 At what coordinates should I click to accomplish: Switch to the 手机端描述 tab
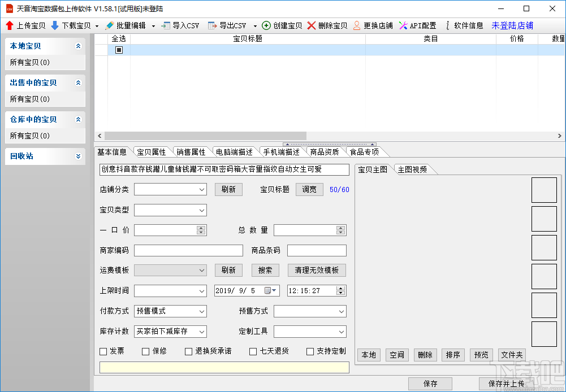point(282,152)
